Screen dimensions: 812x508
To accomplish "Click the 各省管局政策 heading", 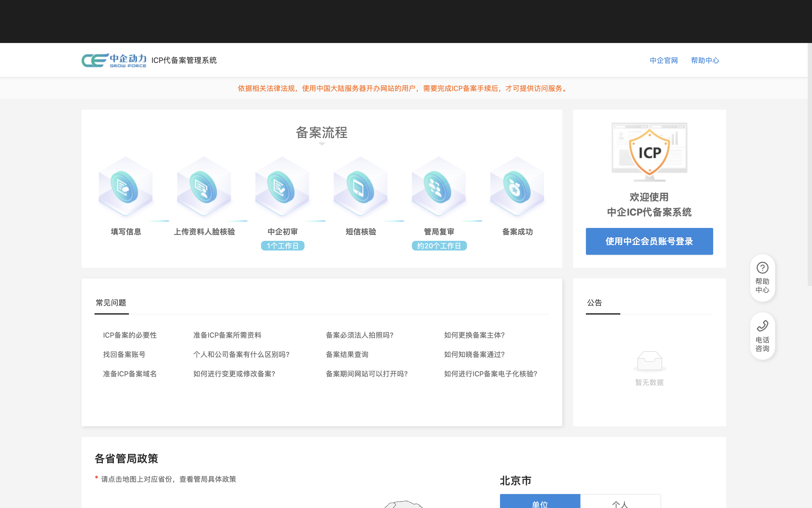I will [x=126, y=459].
